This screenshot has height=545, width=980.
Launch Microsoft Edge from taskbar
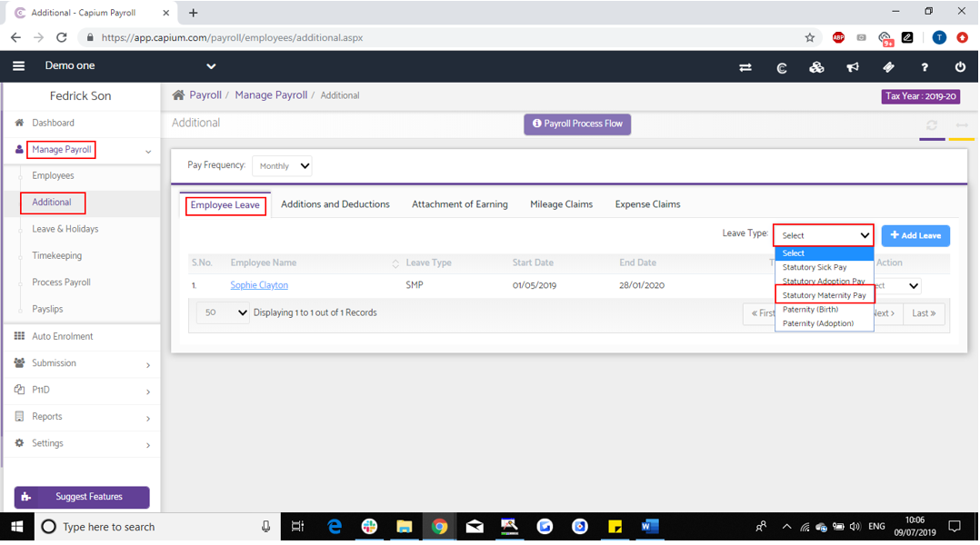pos(335,526)
